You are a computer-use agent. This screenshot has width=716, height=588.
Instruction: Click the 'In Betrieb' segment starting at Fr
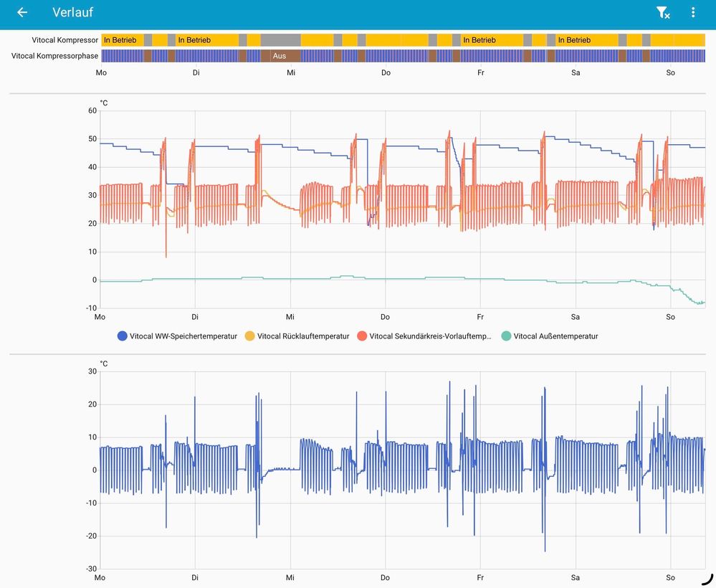[x=492, y=40]
